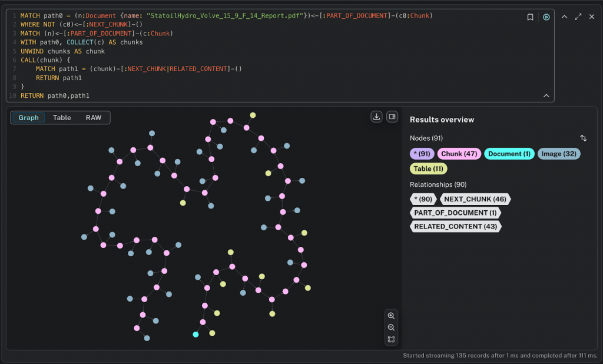Sort the node labels with arrows icon
This screenshot has width=603, height=364.
pyautogui.click(x=584, y=138)
